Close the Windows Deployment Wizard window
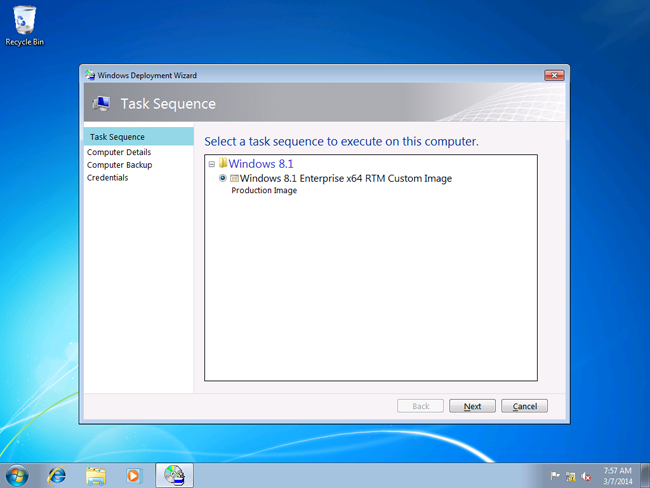This screenshot has width=650, height=488. click(554, 75)
